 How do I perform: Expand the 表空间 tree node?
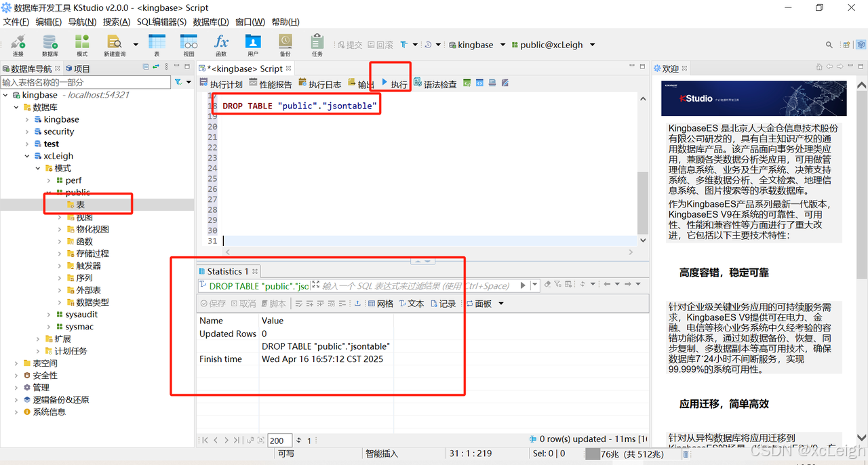[16, 363]
